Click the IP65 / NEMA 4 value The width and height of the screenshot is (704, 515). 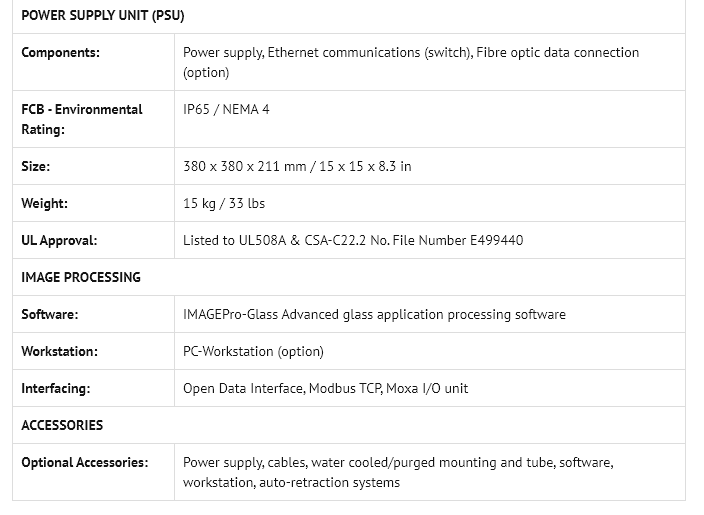pos(226,109)
